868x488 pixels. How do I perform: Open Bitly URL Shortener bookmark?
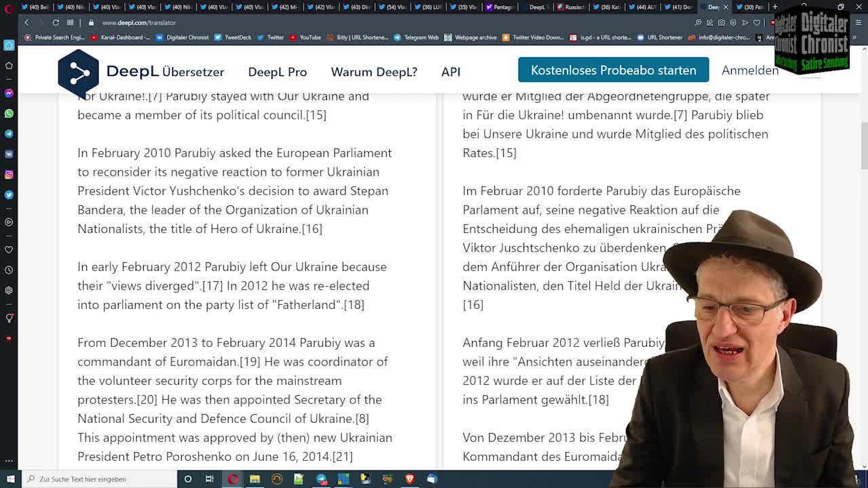point(358,37)
